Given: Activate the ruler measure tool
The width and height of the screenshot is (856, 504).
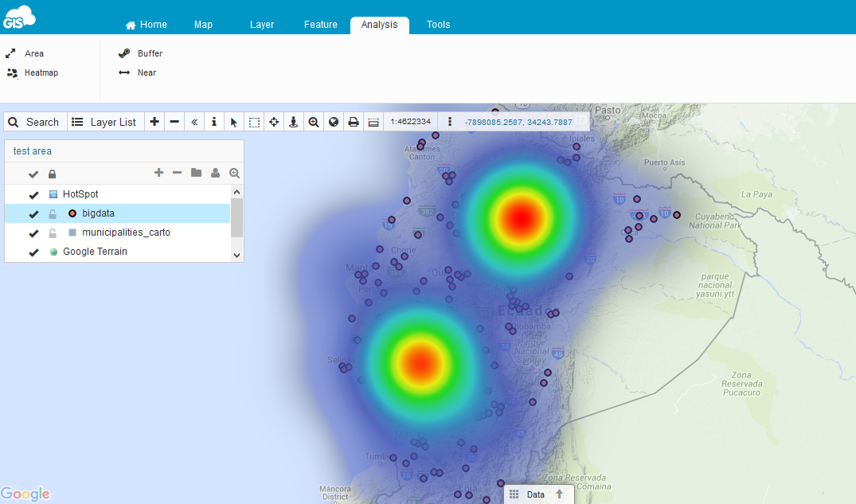Looking at the screenshot, I should click(373, 122).
